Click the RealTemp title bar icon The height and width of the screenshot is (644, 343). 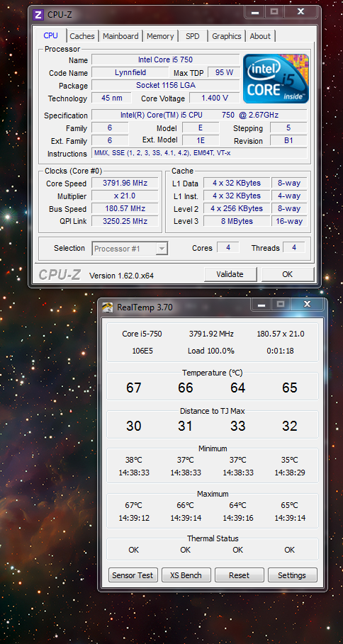click(x=108, y=307)
